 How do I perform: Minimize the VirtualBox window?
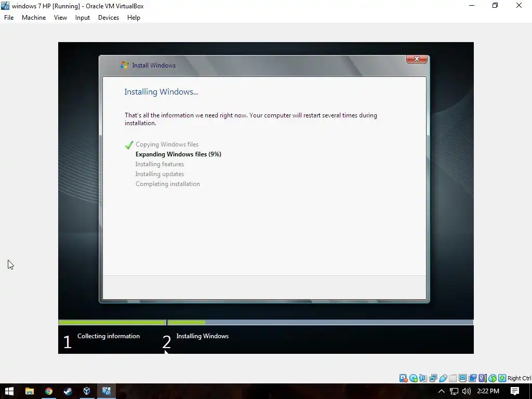click(x=472, y=5)
